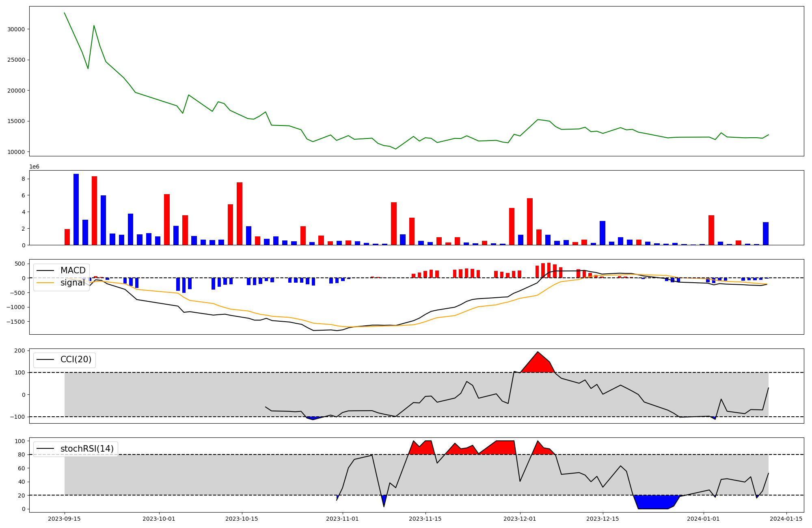Click the 200 CCI axis label
812x528 pixels.
(x=20, y=351)
